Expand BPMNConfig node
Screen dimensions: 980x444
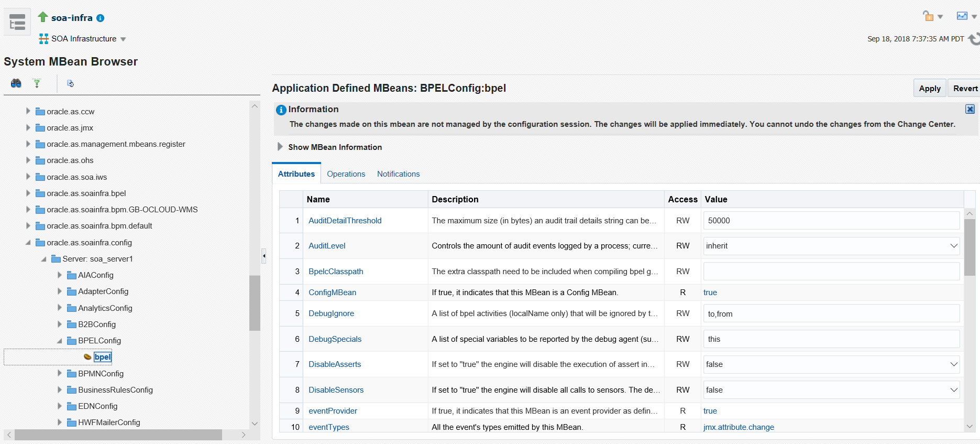60,373
